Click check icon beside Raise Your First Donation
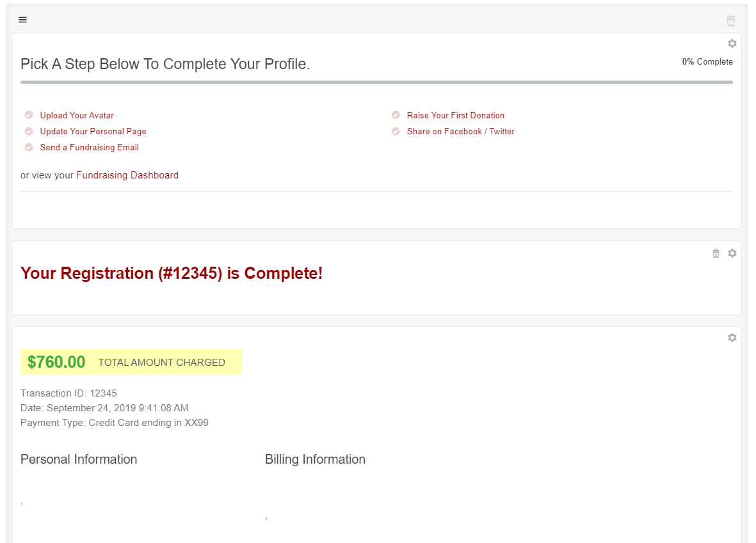This screenshot has height=543, width=756. click(396, 114)
